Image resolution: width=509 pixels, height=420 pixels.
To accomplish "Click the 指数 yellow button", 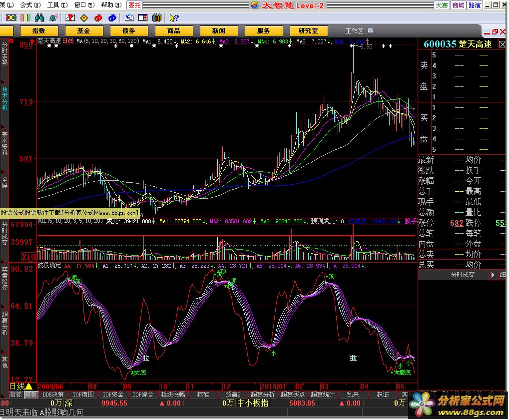I will (39, 31).
